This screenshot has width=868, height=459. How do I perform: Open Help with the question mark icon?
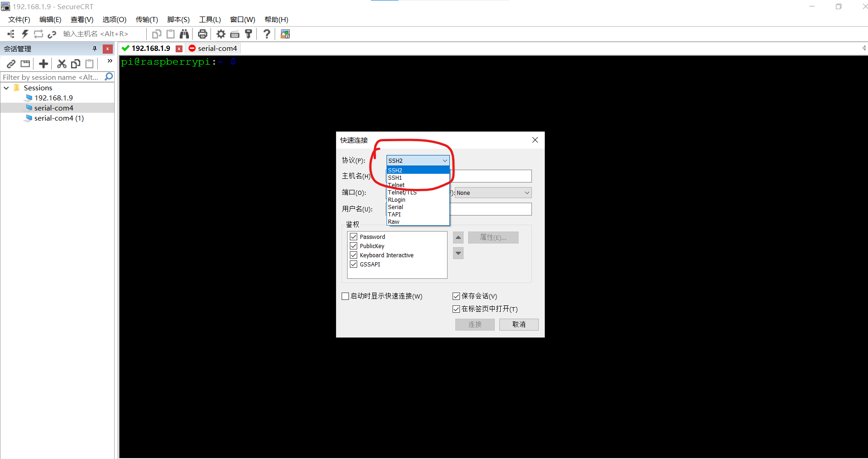[267, 34]
